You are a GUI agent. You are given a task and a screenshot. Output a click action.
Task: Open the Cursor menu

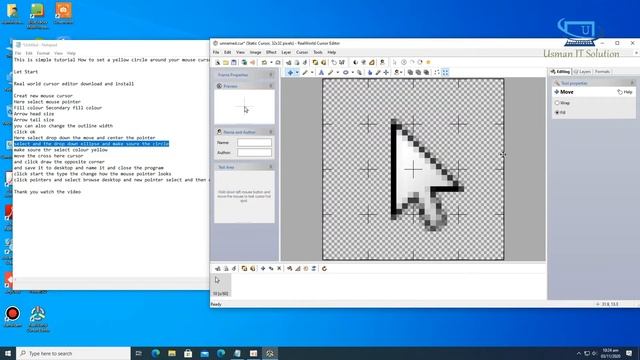pyautogui.click(x=302, y=52)
